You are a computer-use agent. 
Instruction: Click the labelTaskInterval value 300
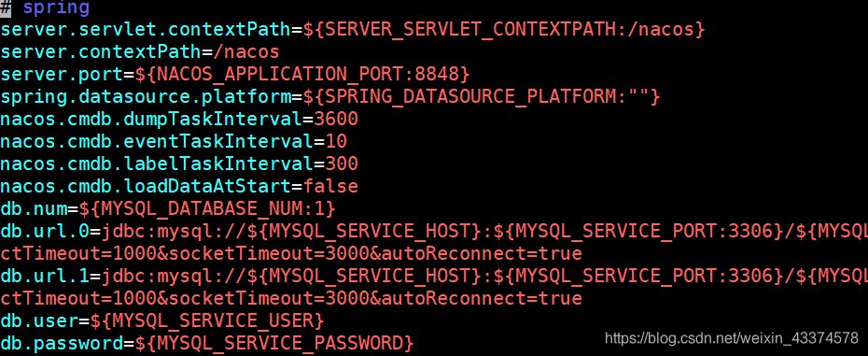[342, 164]
